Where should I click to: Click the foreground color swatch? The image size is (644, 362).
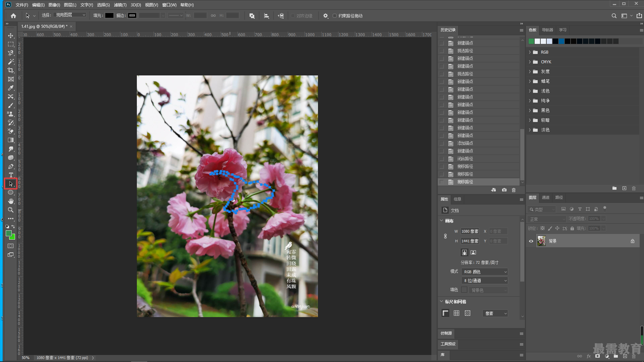point(9,233)
